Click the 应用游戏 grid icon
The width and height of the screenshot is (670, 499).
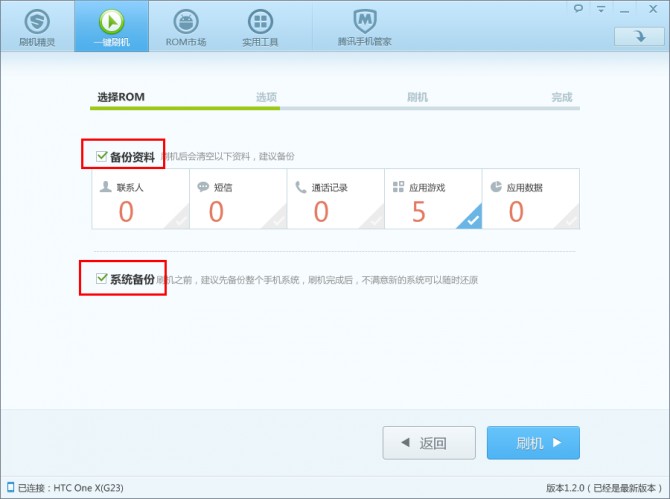pos(398,187)
